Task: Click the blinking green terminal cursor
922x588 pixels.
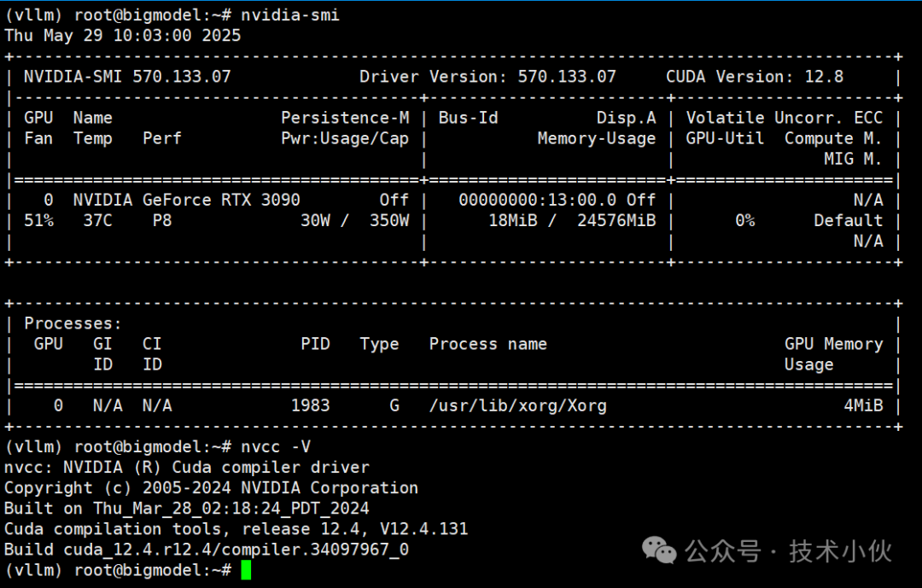Action: pos(248,570)
